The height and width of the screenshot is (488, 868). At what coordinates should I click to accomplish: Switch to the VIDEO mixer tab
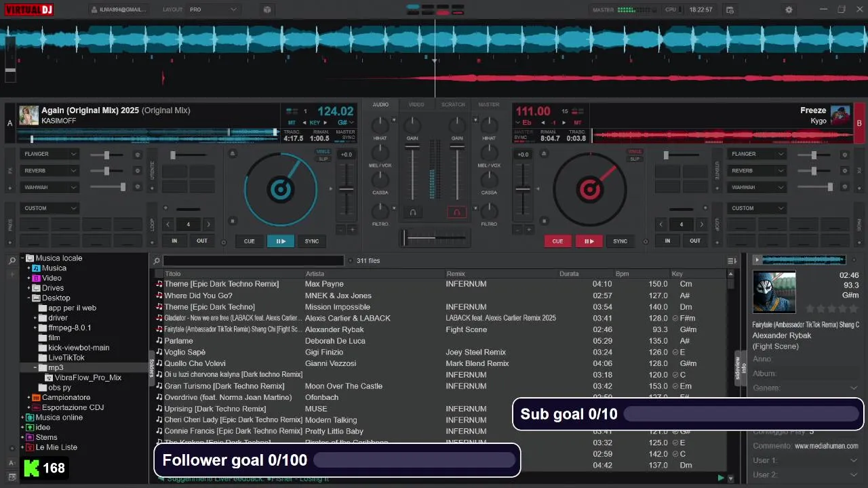[x=416, y=104]
